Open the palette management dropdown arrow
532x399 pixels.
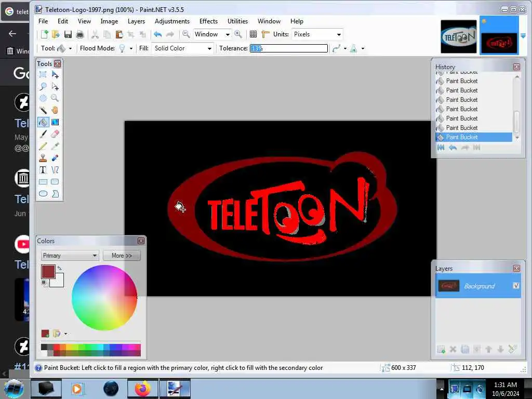click(65, 334)
